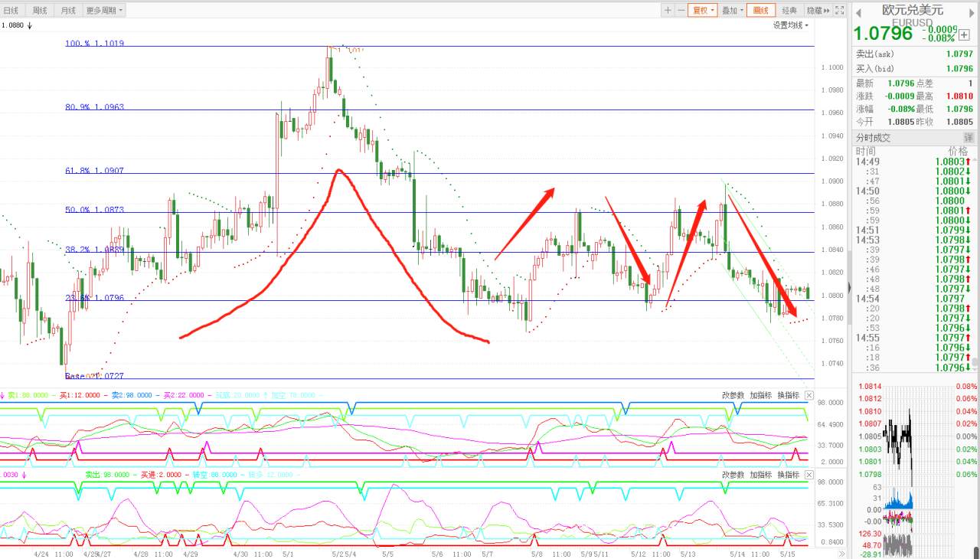The height and width of the screenshot is (559, 980).
Task: Switch to 经典 classic view
Action: point(789,11)
